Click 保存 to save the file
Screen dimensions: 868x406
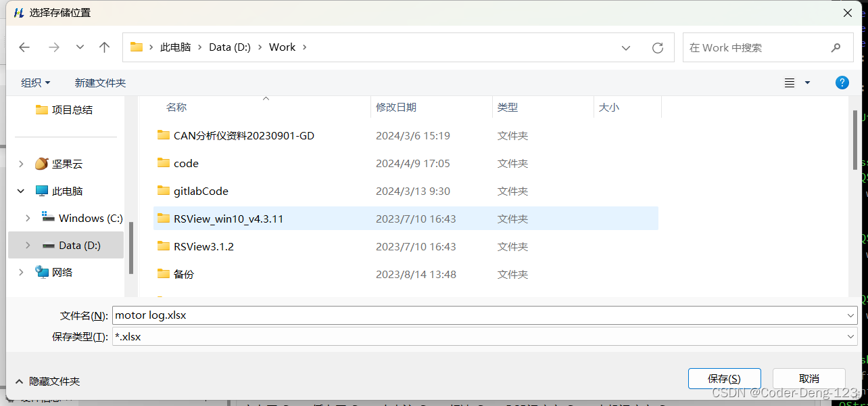point(724,378)
